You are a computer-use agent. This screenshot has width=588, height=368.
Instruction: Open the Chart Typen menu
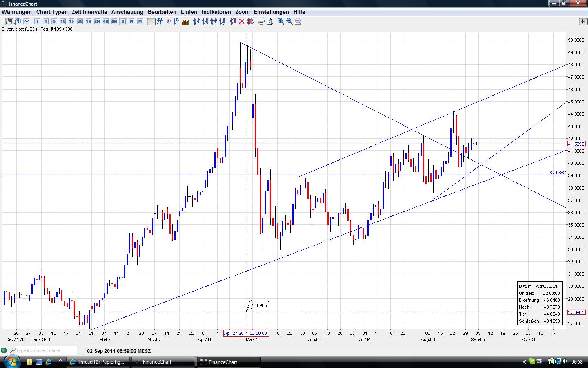(52, 12)
